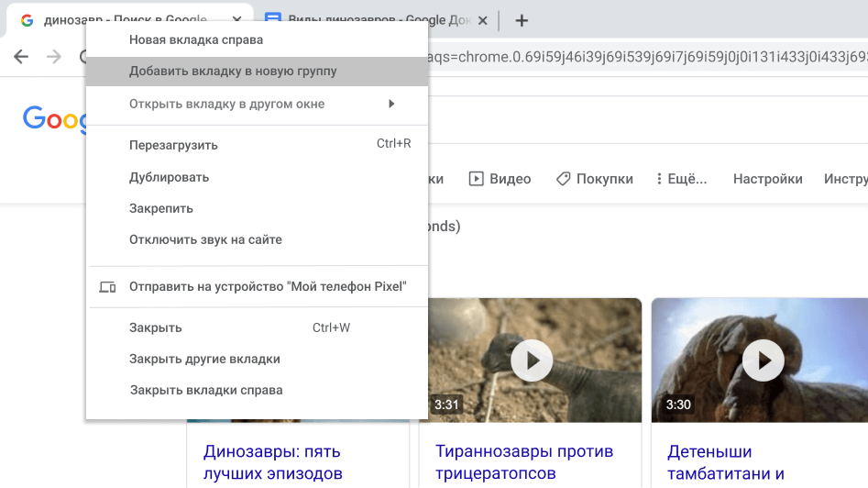The image size is (868, 488).
Task: Play the 3:31 dinosaur video
Action: [532, 360]
